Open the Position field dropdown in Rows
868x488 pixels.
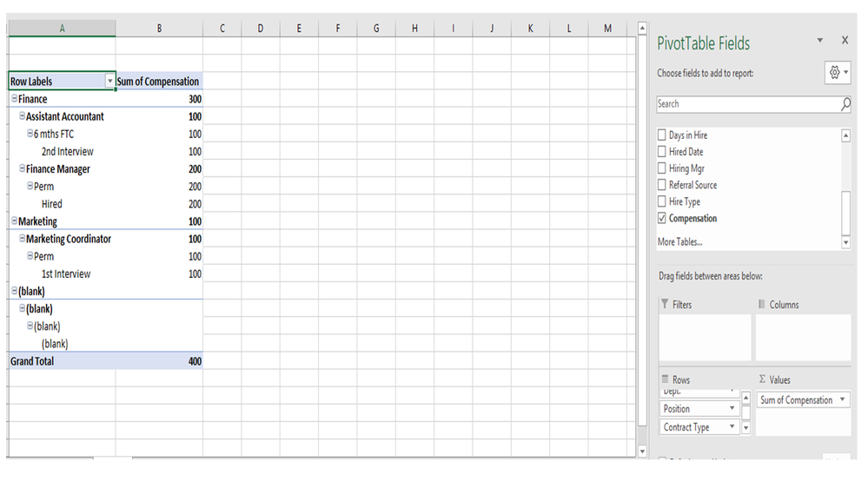coord(732,408)
